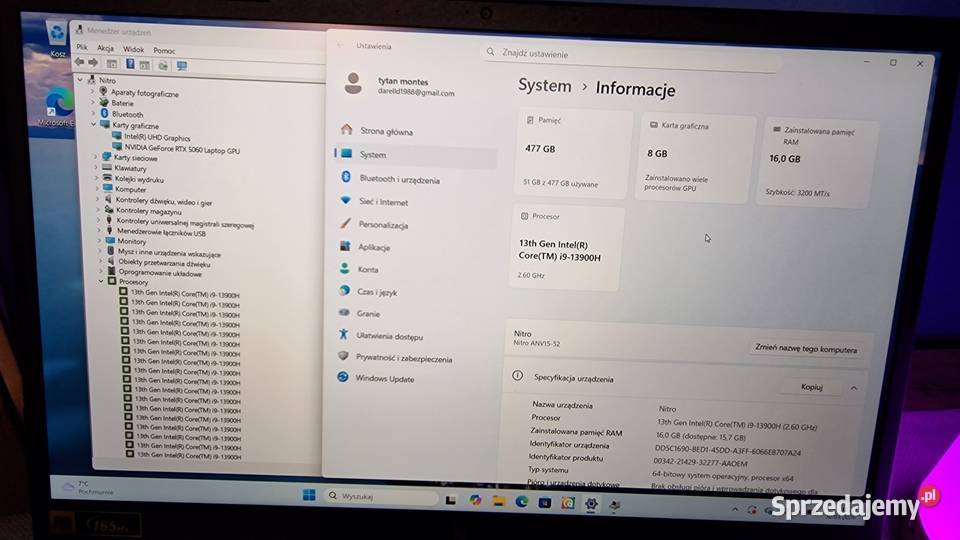Click the scan for hardware changes monitor icon
The height and width of the screenshot is (540, 960).
coord(182,66)
